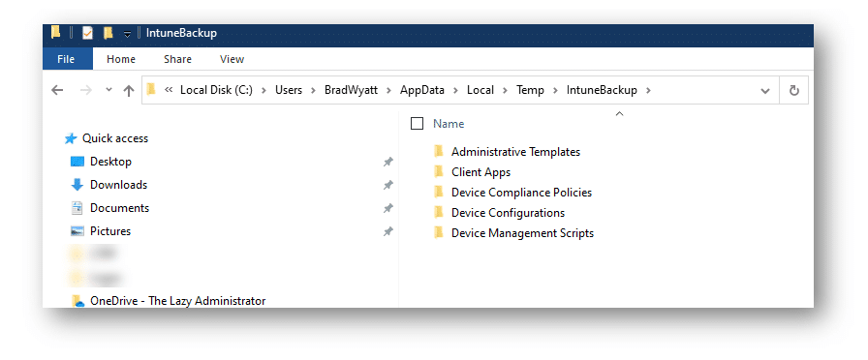Toggle the select all checkbox
The height and width of the screenshot is (360, 868).
[x=417, y=123]
